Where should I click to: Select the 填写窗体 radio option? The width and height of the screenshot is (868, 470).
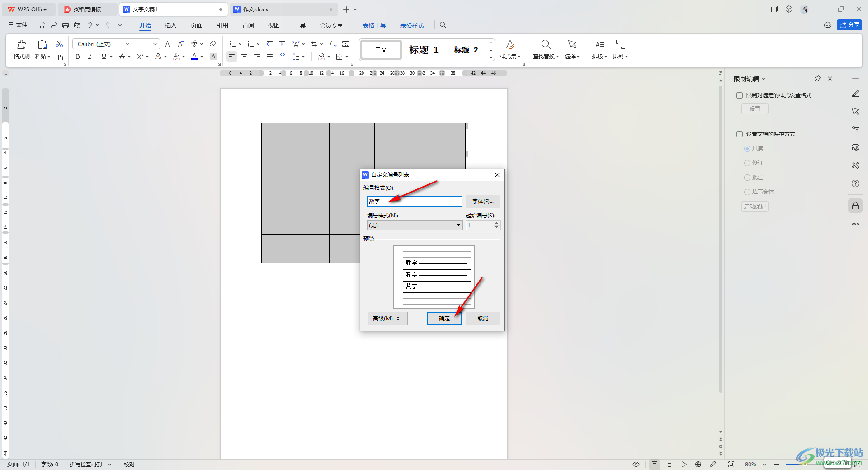point(747,192)
